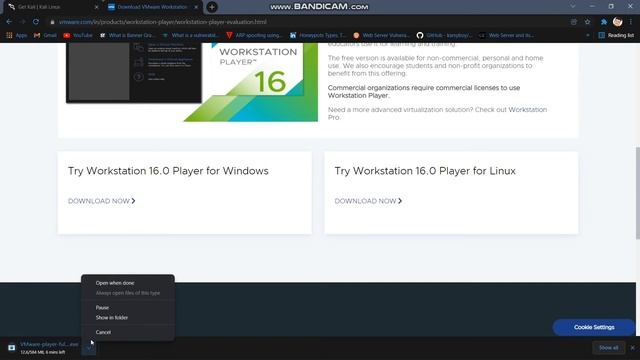Open Cookie Settings
Image resolution: width=640 pixels, height=360 pixels.
[594, 327]
